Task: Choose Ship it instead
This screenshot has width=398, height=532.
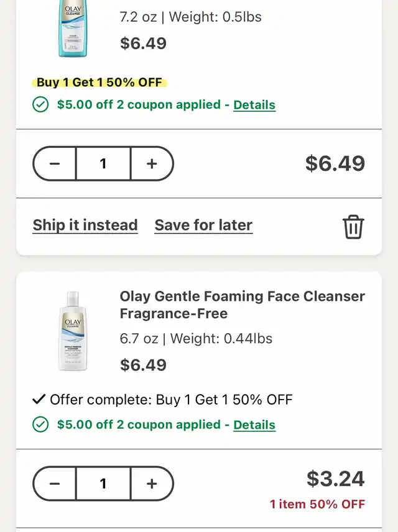Action: (85, 225)
